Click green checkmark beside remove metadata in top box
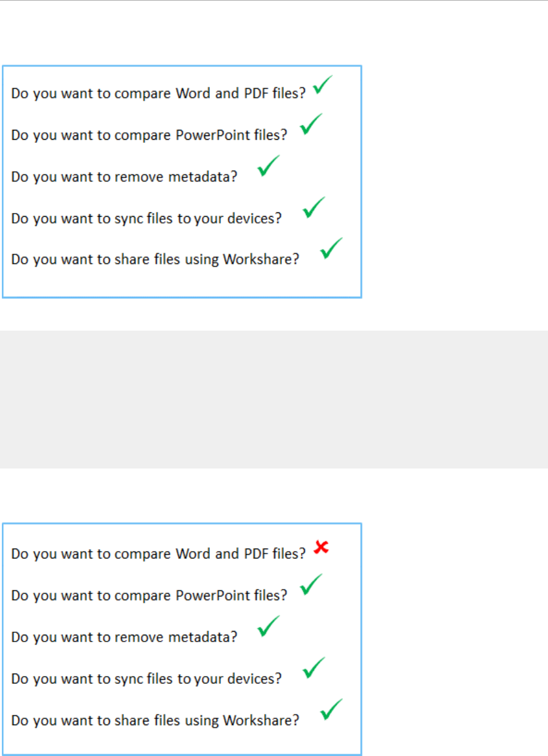This screenshot has width=548, height=756. tap(268, 166)
